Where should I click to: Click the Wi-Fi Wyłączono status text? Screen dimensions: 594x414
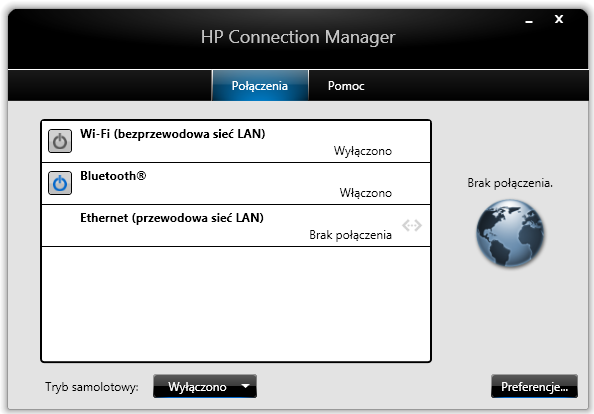click(x=363, y=151)
